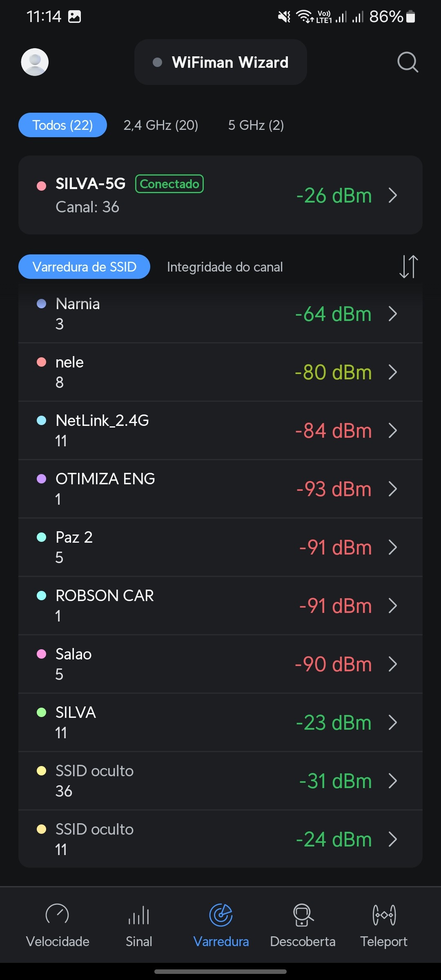The width and height of the screenshot is (441, 980).
Task: Open the Sinal signal bars icon
Action: [x=139, y=915]
